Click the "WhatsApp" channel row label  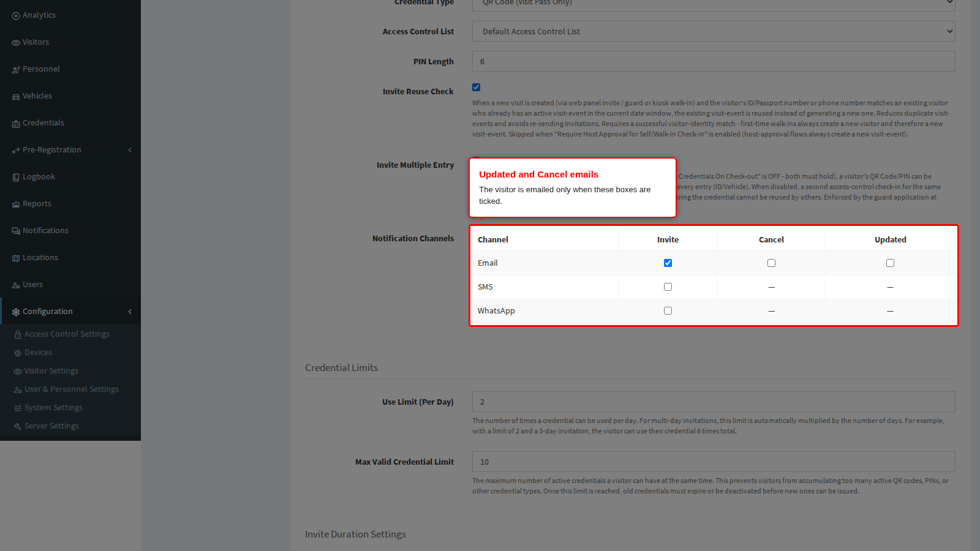(496, 311)
